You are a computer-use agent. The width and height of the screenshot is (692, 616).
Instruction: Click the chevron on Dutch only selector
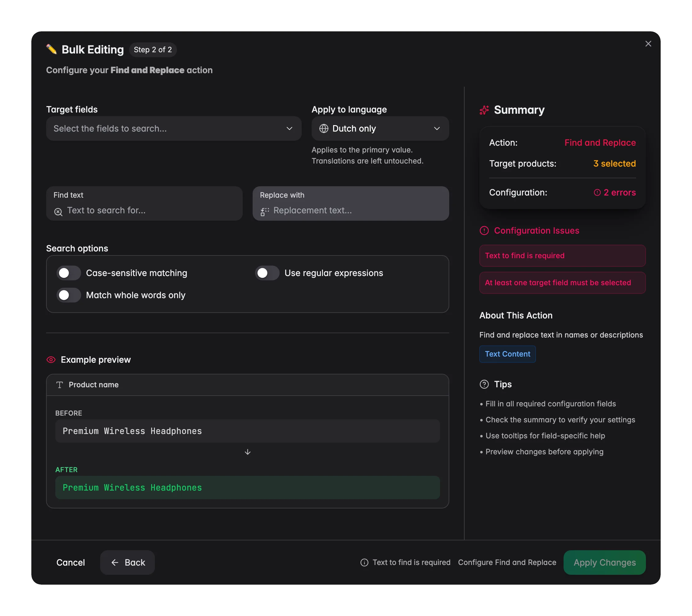437,129
